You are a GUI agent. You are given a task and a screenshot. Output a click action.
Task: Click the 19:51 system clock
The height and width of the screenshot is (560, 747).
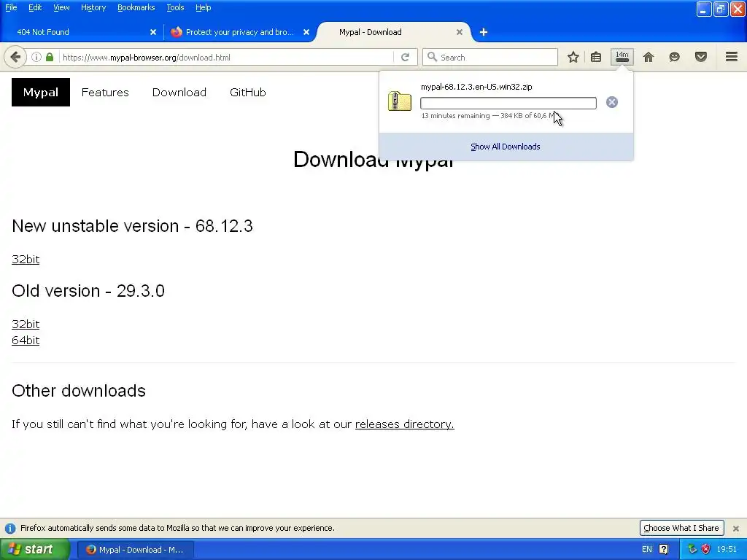727,550
